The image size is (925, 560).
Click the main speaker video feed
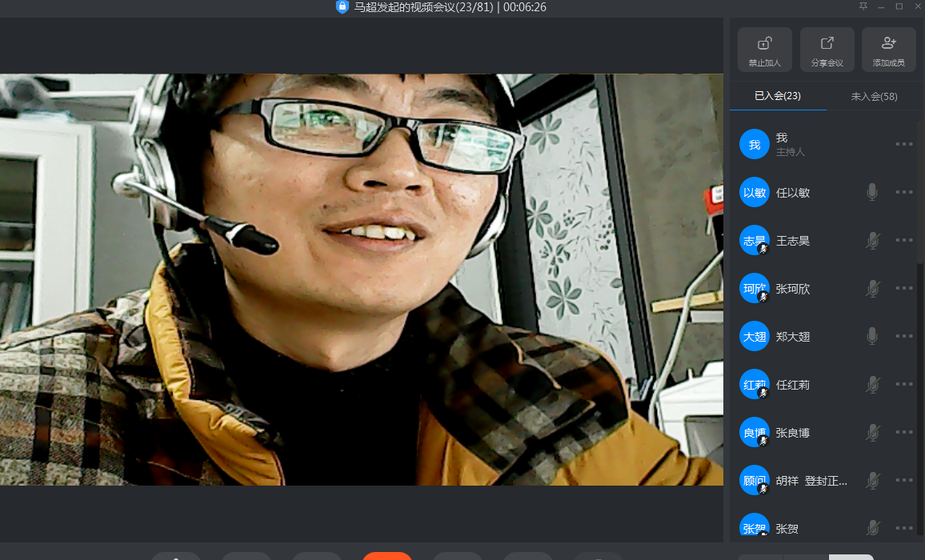362,280
